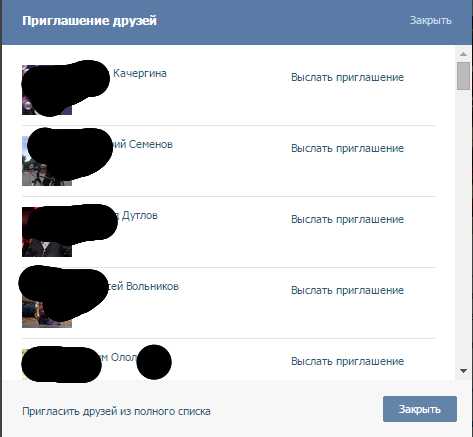
Task: Send invitation to Дутлов
Action: click(347, 219)
